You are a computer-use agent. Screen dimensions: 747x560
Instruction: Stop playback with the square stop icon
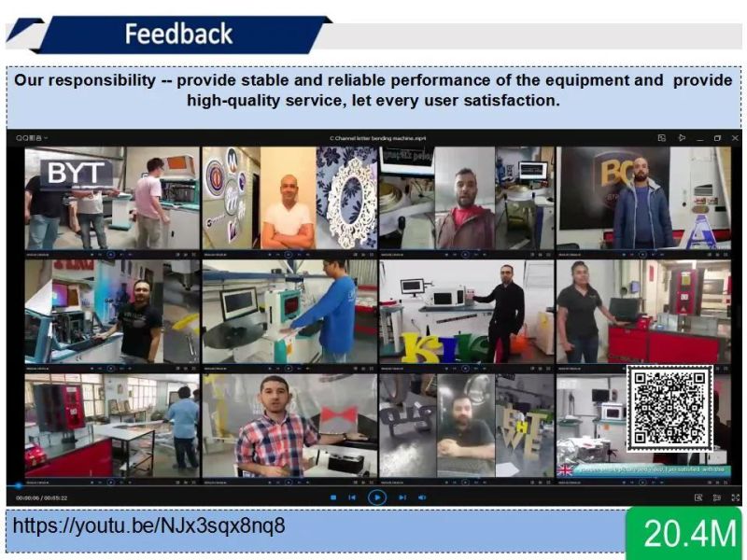click(x=333, y=497)
